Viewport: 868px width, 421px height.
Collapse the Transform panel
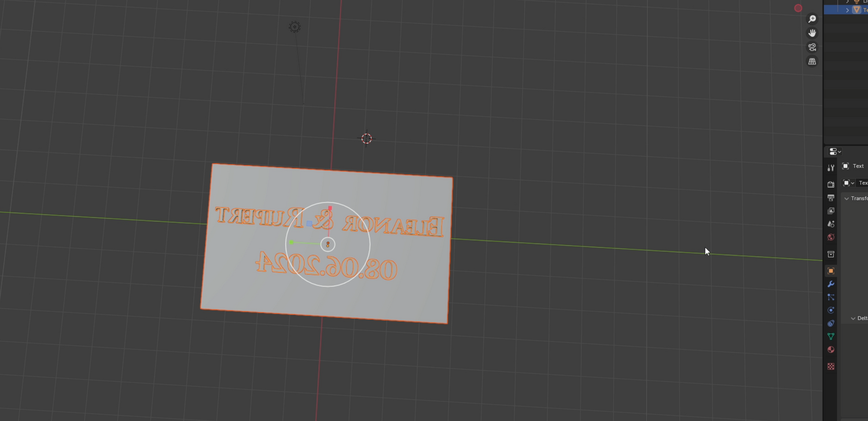(847, 198)
